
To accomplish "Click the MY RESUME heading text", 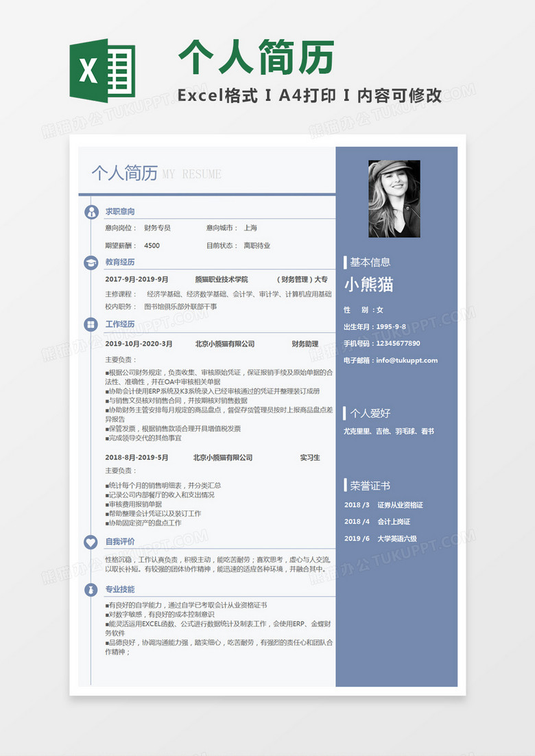I will pos(192,174).
